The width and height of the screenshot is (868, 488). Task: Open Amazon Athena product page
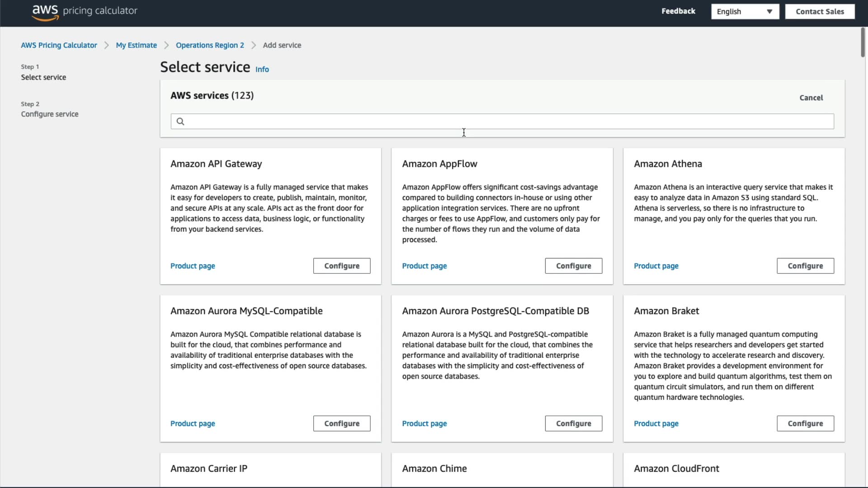click(x=656, y=266)
